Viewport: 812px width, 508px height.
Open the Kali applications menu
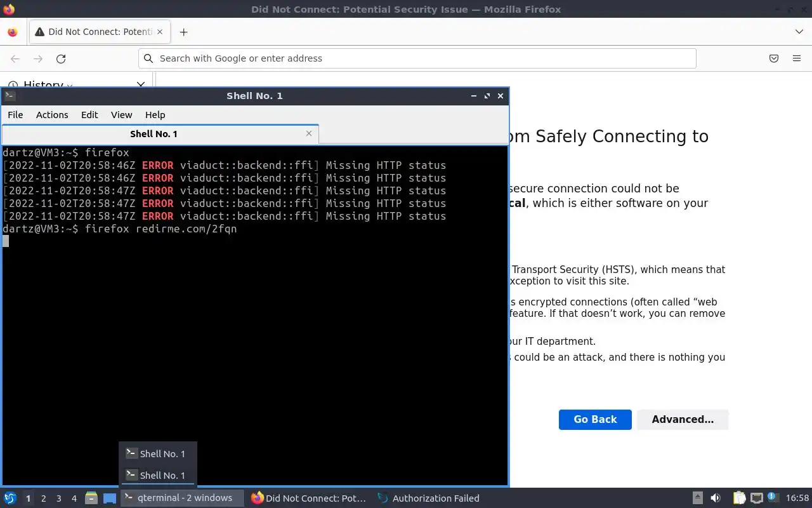coord(10,498)
